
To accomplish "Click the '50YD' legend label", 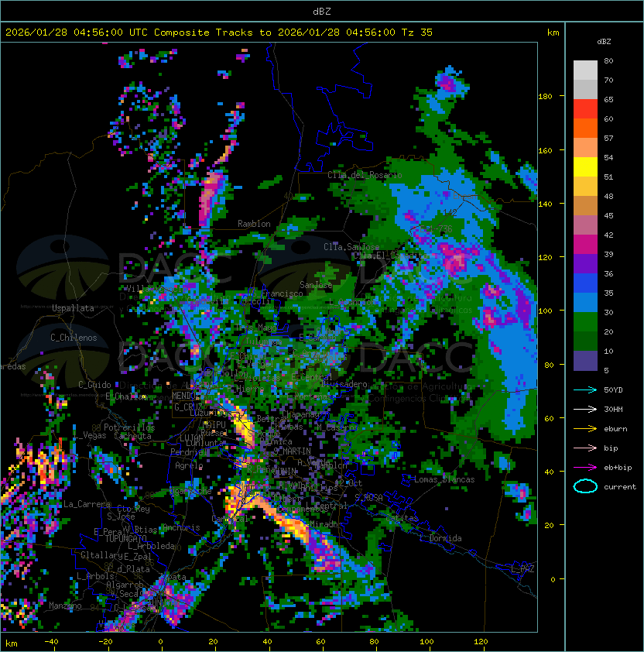I will pyautogui.click(x=613, y=390).
